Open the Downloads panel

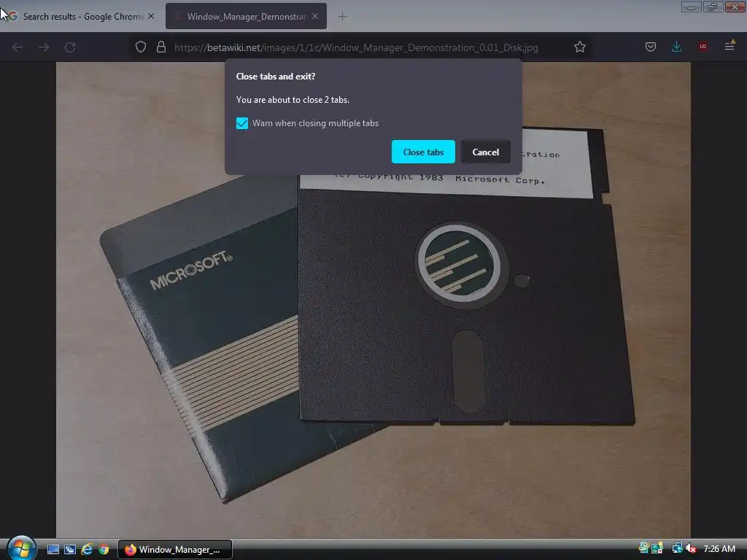(x=676, y=47)
